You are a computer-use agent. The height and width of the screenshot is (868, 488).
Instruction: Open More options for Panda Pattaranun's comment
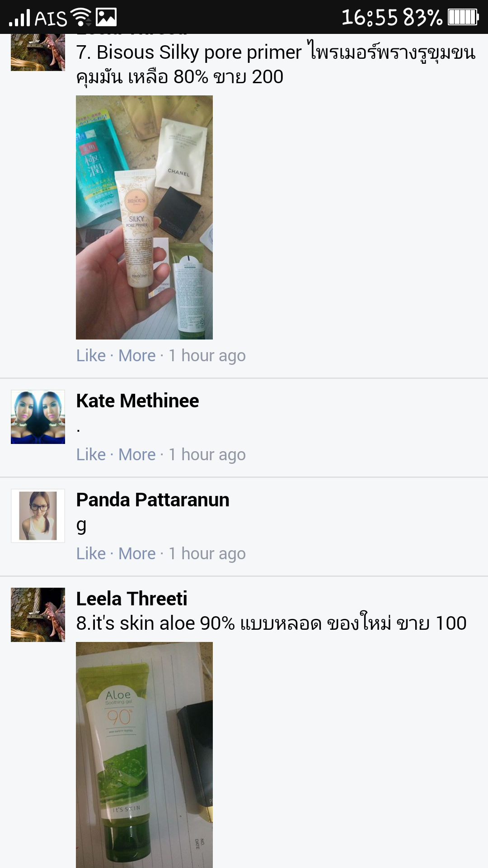point(137,554)
